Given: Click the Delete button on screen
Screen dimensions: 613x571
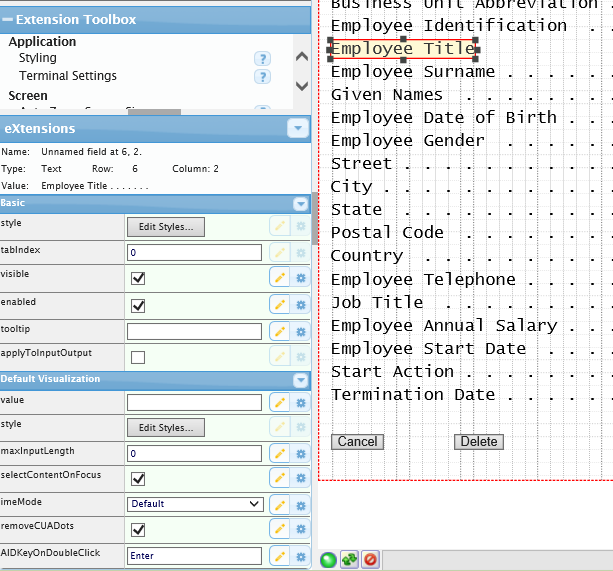Looking at the screenshot, I should pos(478,442).
